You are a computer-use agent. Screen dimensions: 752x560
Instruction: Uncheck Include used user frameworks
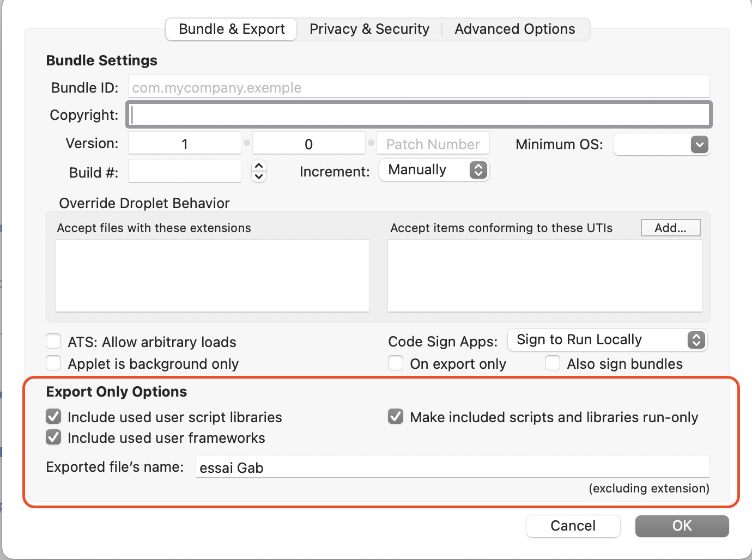[x=53, y=437]
